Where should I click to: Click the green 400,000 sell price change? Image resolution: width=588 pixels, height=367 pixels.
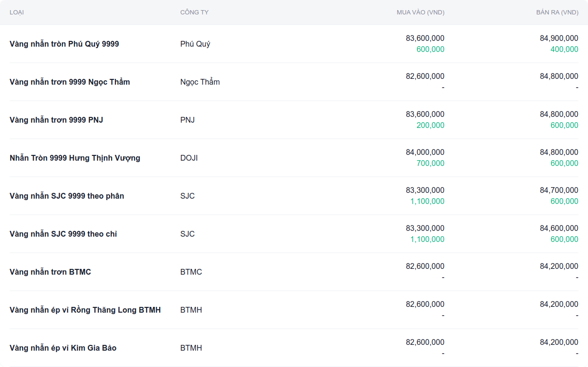(564, 50)
